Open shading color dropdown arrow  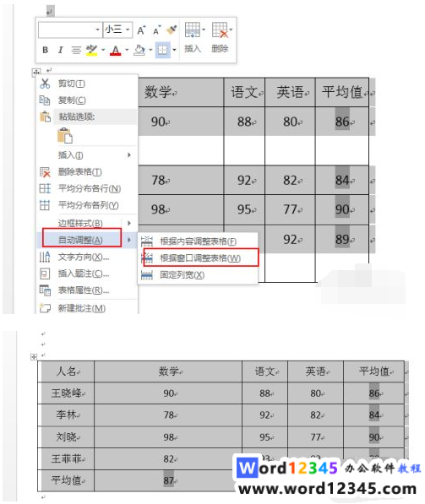point(150,50)
